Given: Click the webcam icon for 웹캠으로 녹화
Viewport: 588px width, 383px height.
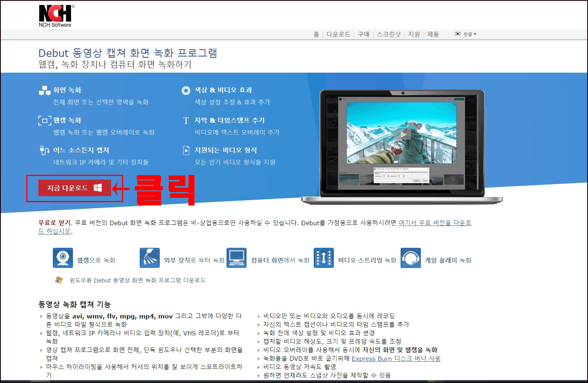Looking at the screenshot, I should (x=63, y=258).
